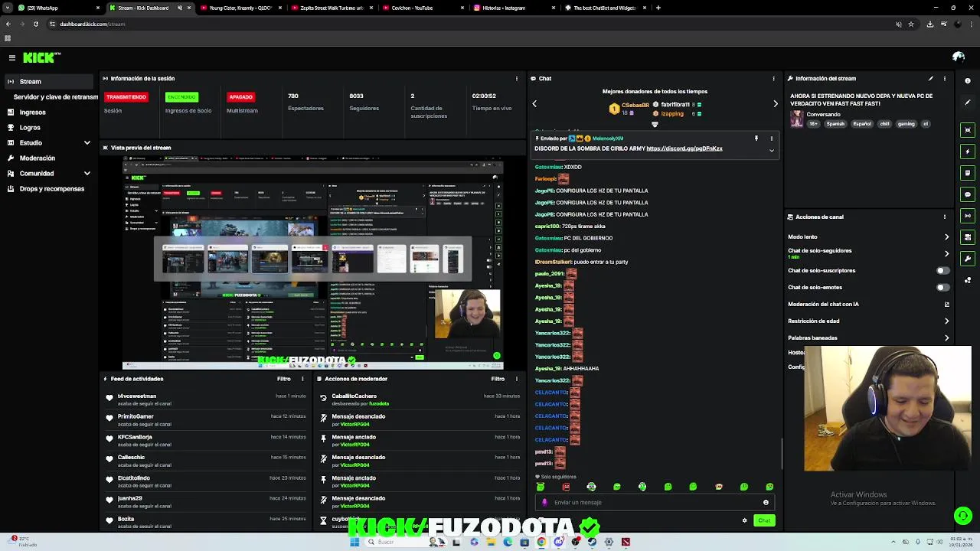Open Activity feed three-dot menu
Screen dimensions: 980x551
(x=302, y=379)
